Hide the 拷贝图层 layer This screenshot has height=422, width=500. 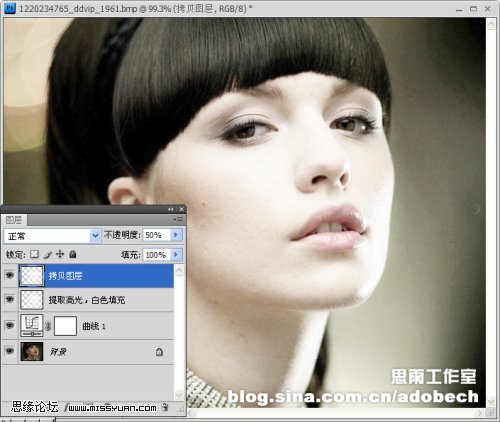[x=10, y=275]
